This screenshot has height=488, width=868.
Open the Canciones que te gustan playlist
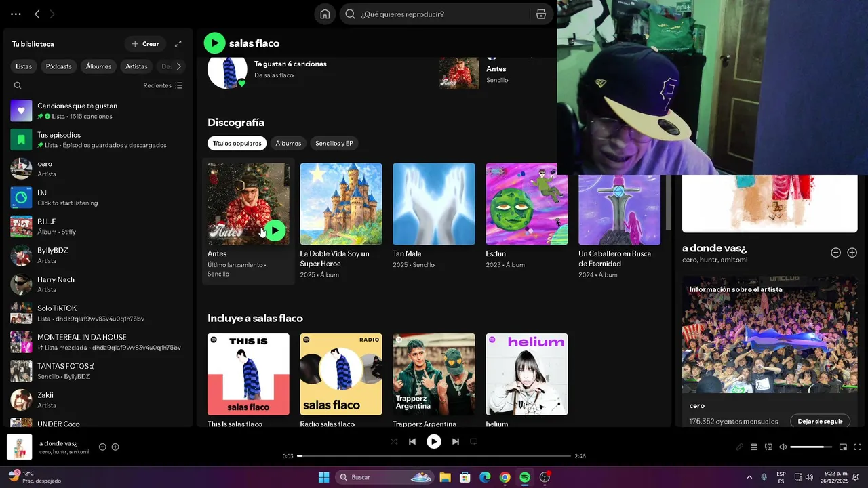tap(98, 110)
